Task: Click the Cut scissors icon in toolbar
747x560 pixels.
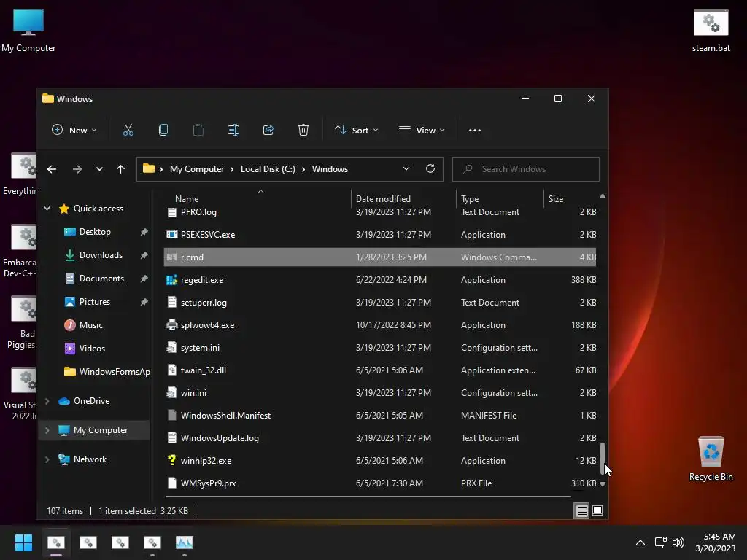Action: tap(128, 130)
